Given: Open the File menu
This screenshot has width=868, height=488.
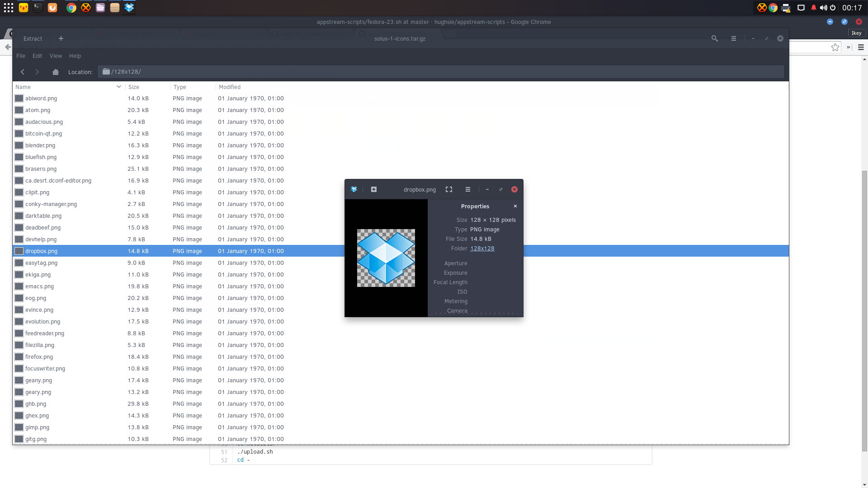Looking at the screenshot, I should [x=21, y=56].
